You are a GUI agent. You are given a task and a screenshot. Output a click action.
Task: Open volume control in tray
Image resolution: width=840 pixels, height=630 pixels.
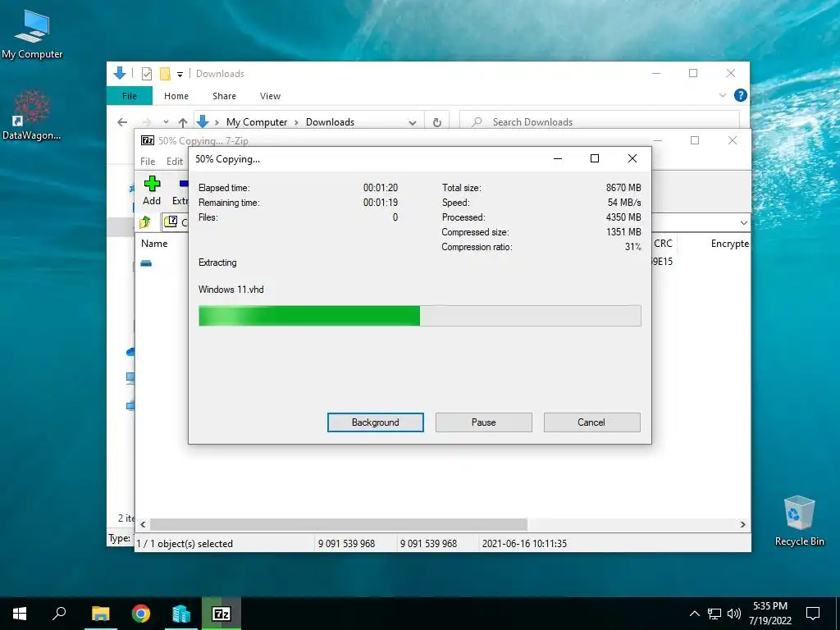pyautogui.click(x=734, y=614)
